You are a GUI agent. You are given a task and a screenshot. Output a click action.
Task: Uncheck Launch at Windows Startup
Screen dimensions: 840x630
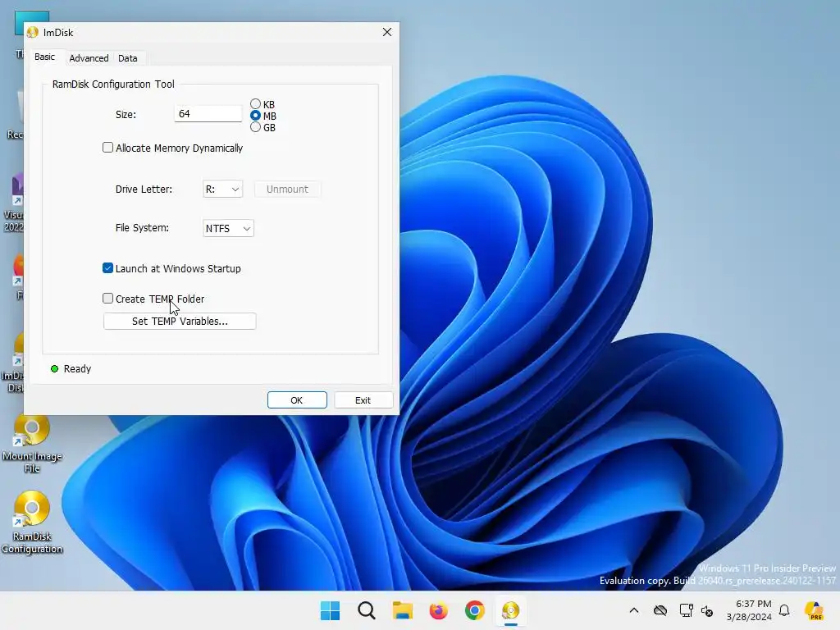pyautogui.click(x=107, y=268)
